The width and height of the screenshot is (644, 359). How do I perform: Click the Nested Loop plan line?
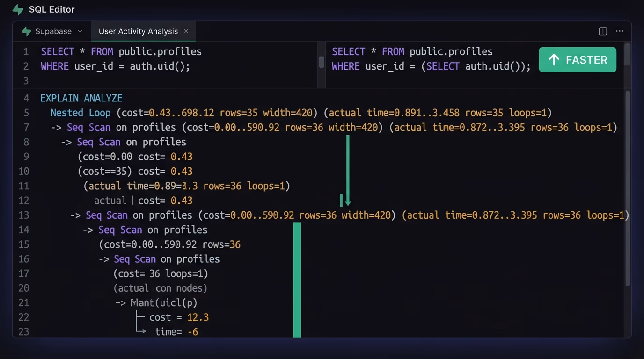(x=301, y=113)
